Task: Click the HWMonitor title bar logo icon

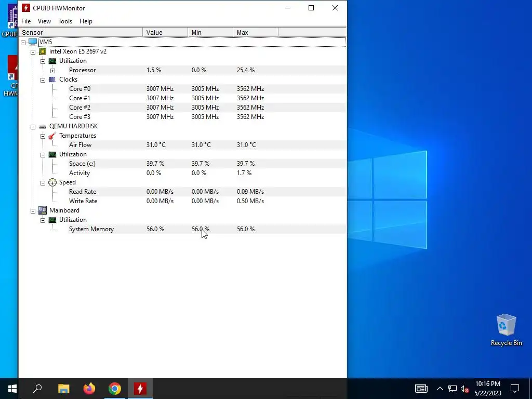Action: [x=26, y=8]
